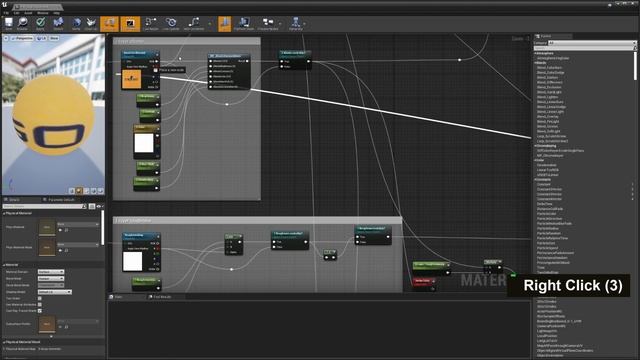Screen dimensions: 640x360
Task: Open the Edit menu
Action: coord(17,13)
